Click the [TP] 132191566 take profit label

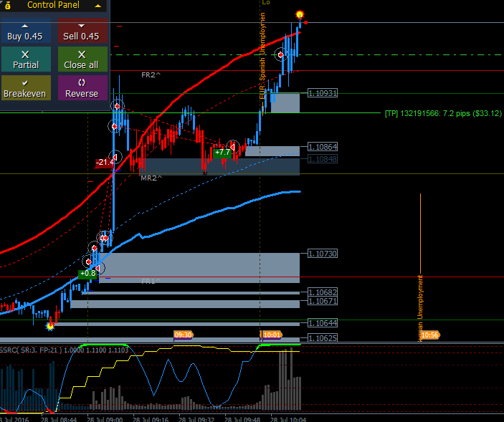[x=443, y=113]
